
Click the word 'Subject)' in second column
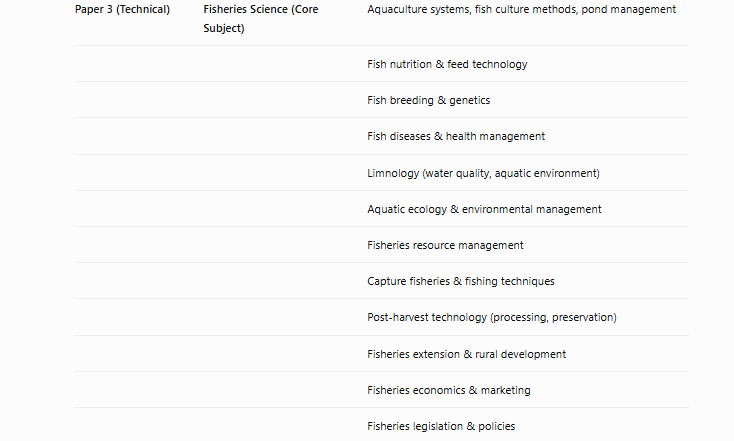[224, 28]
